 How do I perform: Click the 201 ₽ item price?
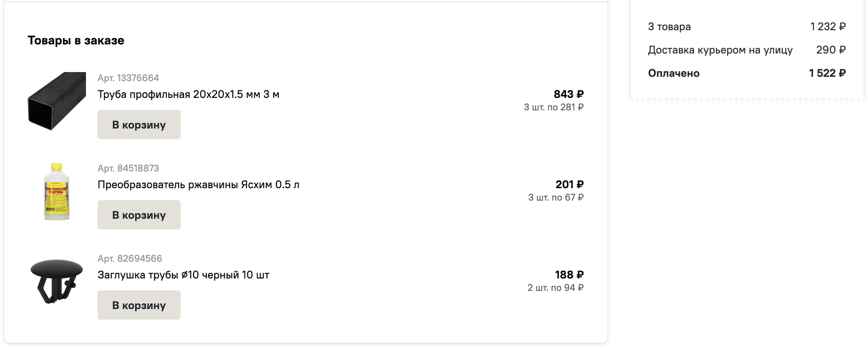569,184
